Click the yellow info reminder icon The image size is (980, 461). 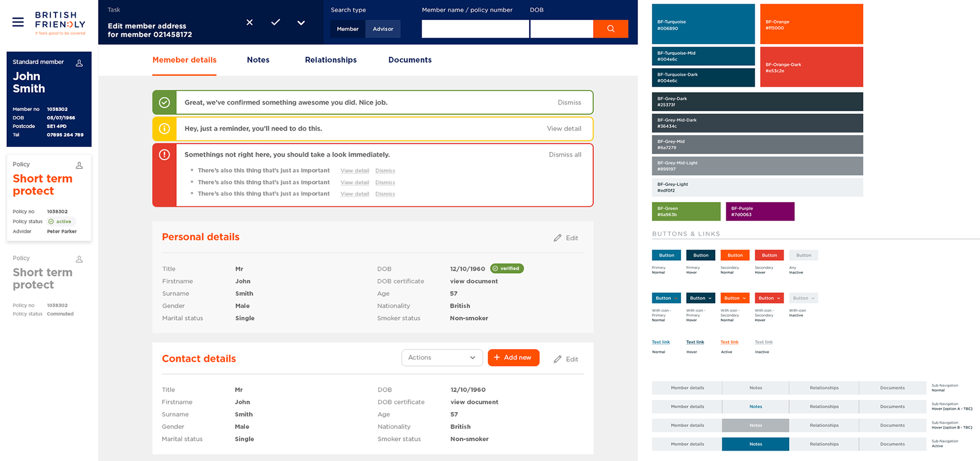coord(164,129)
